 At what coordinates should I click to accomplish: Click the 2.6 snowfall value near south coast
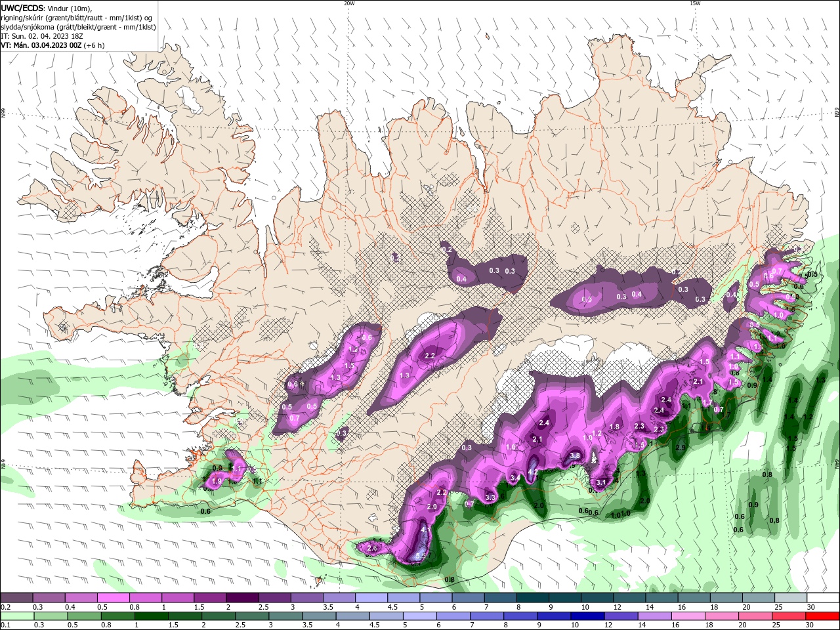pos(373,548)
